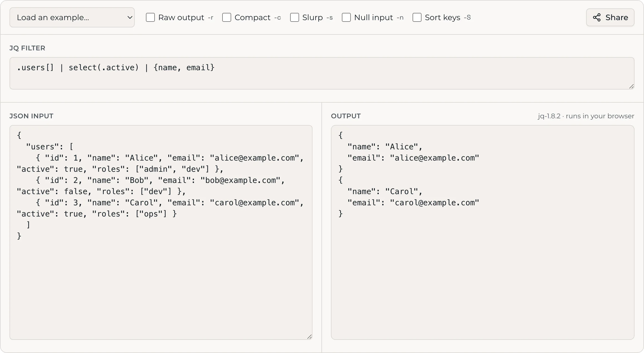Click inside the JSON input editor
Viewport: 644px width, 353px height.
point(161,232)
